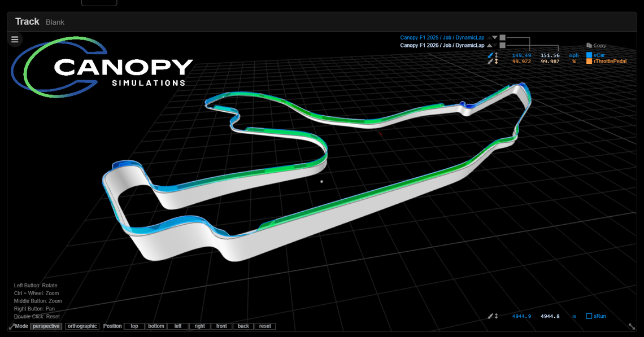Viewport: 644px width, 337px height.
Task: Set camera position to top view
Action: click(x=134, y=326)
